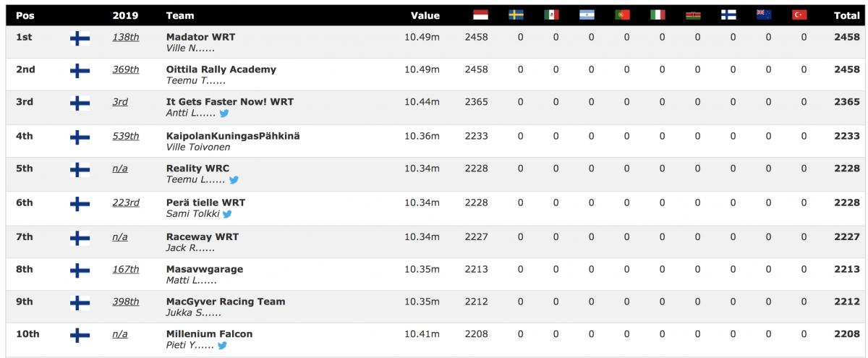The image size is (868, 358).
Task: Click the Kenya flag column header
Action: pyautogui.click(x=693, y=15)
